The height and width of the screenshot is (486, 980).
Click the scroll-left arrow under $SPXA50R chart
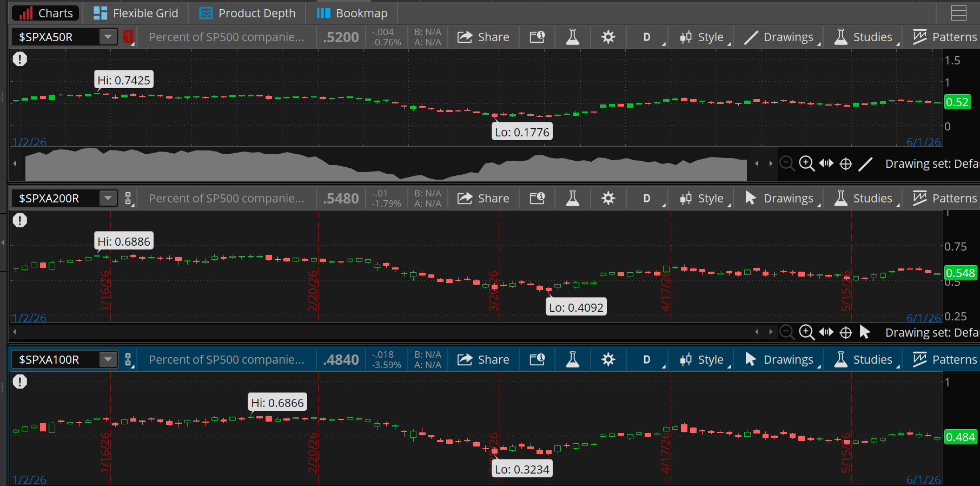15,163
